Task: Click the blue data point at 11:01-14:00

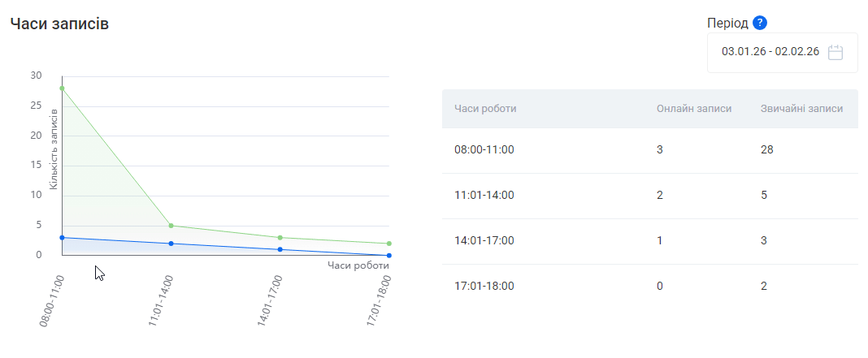Action: pos(171,244)
